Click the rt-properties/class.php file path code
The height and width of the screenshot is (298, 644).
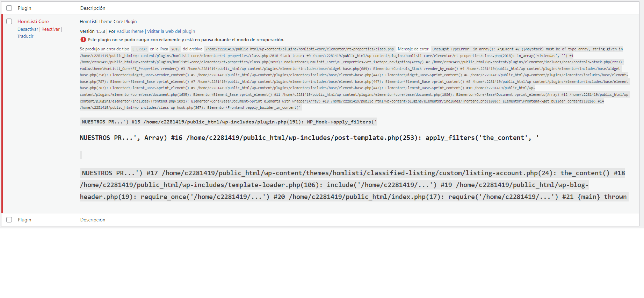[300, 49]
